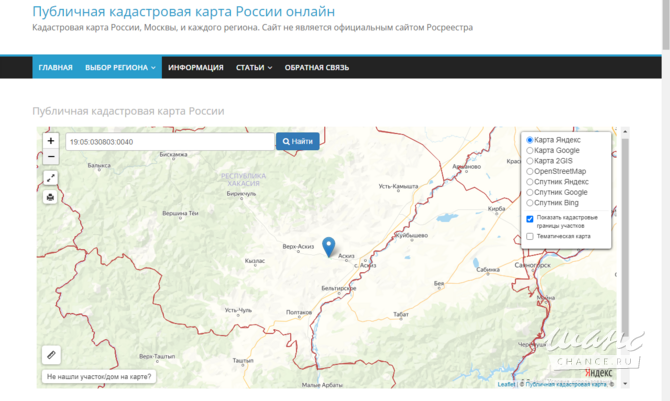Zoom in on the map
Screen dimensions: 670x401
click(51, 141)
